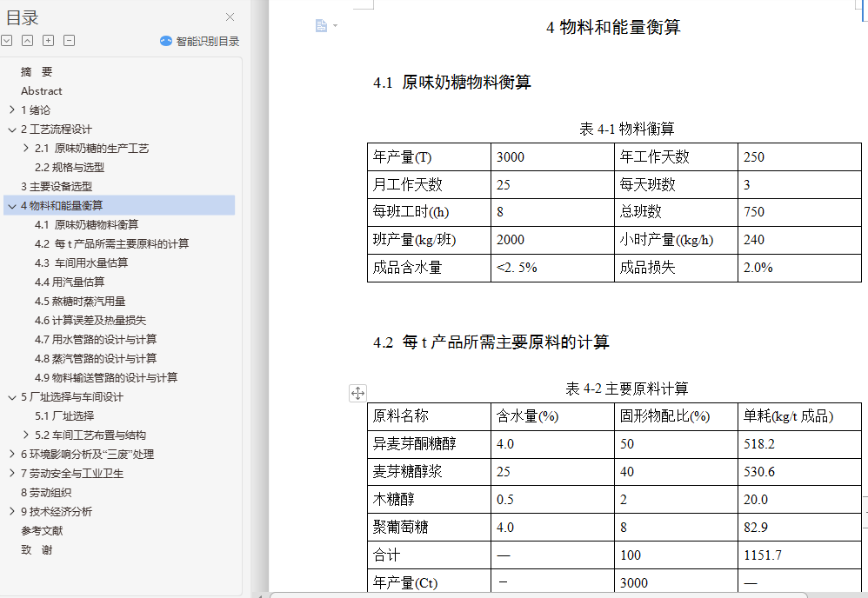Click the plus icon to raise outline level
The width and height of the screenshot is (868, 598).
tap(48, 40)
